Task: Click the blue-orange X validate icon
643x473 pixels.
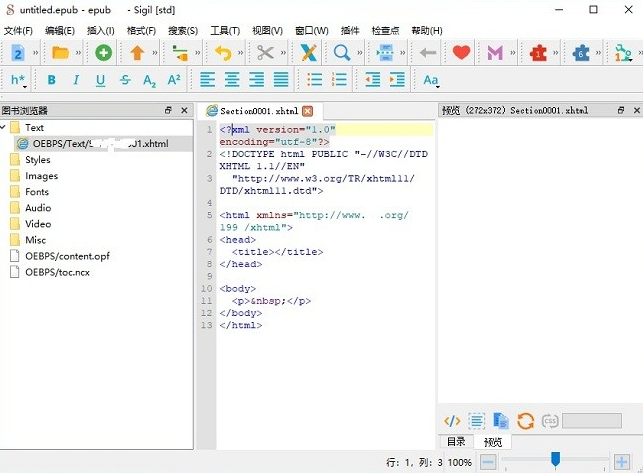Action: (x=308, y=53)
